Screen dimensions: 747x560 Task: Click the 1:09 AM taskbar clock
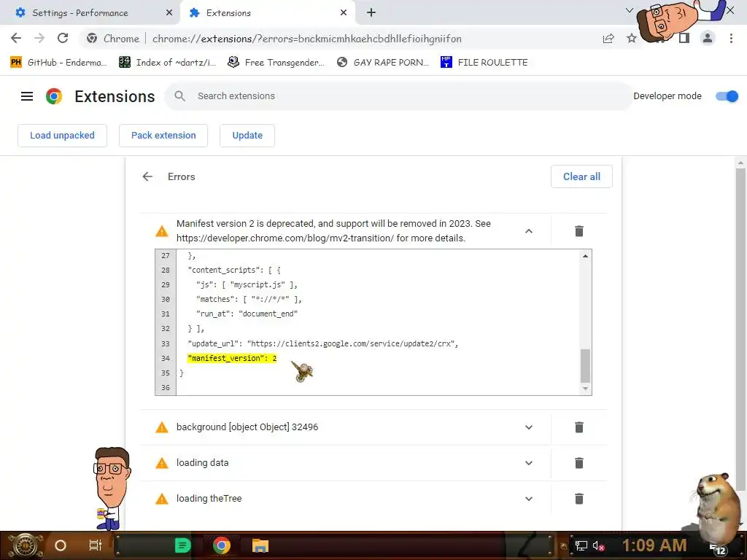(654, 545)
